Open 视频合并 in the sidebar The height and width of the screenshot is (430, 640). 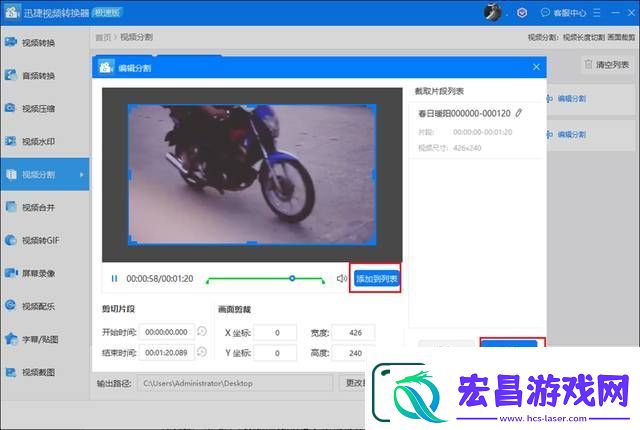pos(38,208)
